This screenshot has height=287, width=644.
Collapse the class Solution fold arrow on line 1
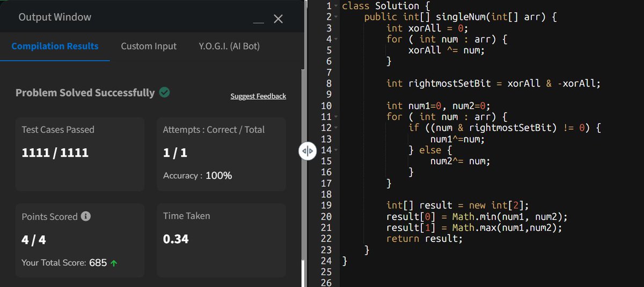[x=336, y=6]
